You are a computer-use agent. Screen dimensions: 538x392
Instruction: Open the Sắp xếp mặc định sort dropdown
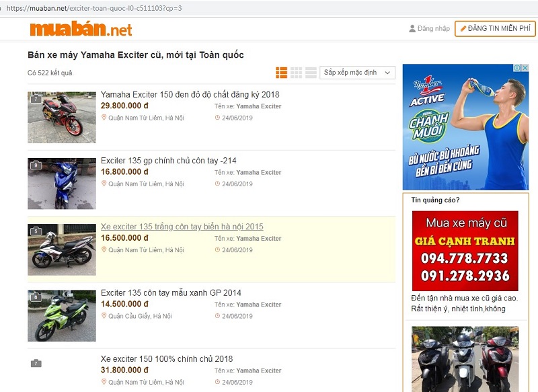[357, 73]
